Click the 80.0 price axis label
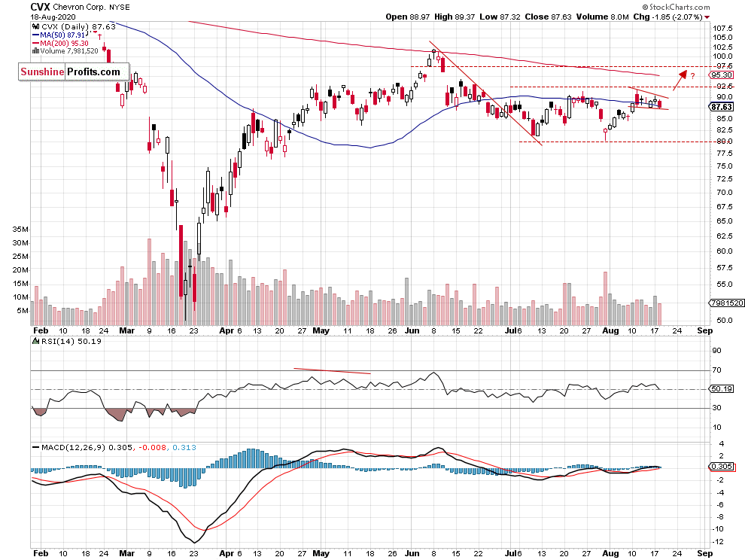This screenshot has height=560, width=745. point(725,142)
